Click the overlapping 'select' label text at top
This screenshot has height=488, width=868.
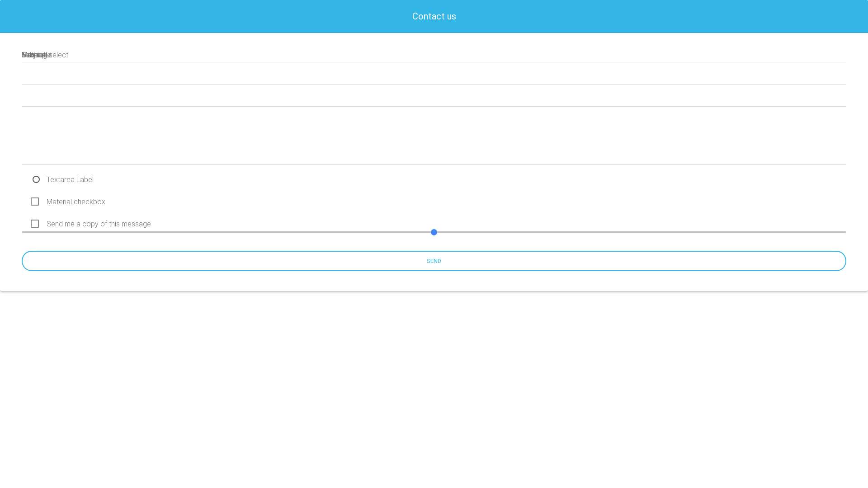(60, 55)
